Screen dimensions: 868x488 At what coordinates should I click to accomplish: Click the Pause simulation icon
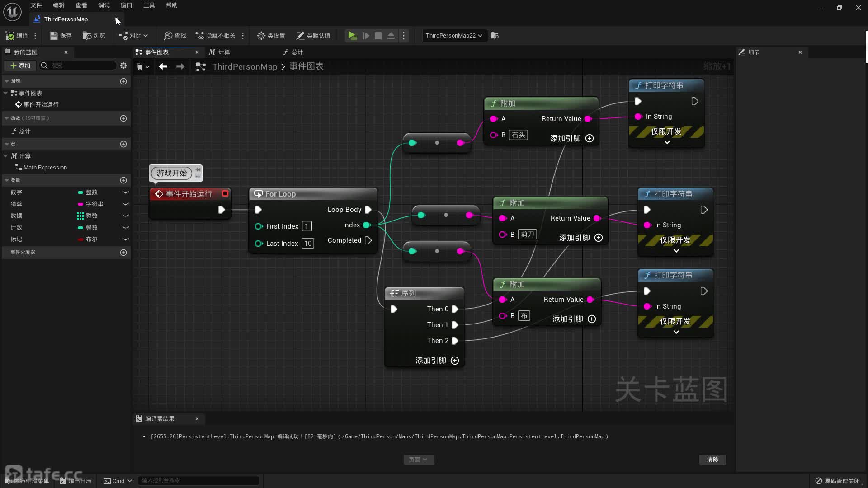(x=365, y=35)
